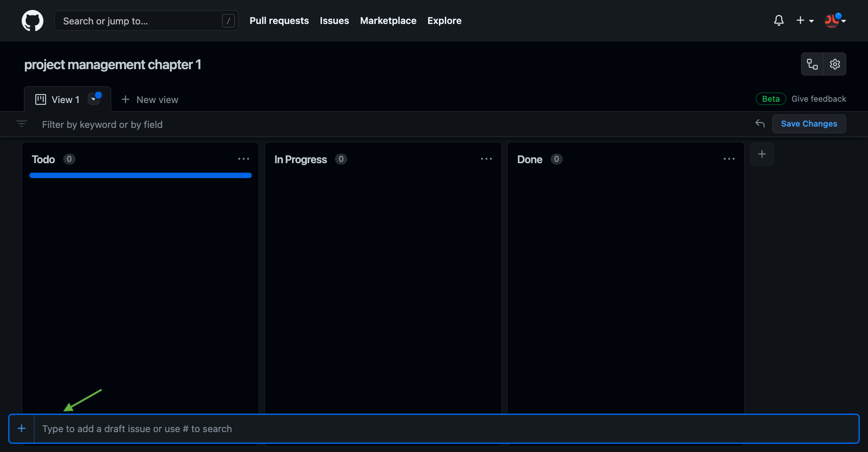Click the Save Changes button

(809, 124)
